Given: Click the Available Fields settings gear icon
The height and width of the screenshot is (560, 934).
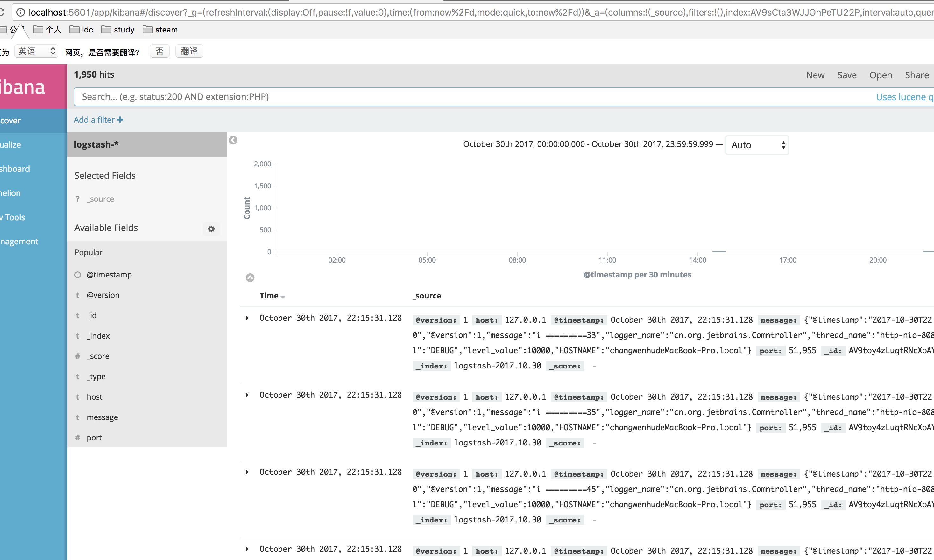Looking at the screenshot, I should [211, 229].
